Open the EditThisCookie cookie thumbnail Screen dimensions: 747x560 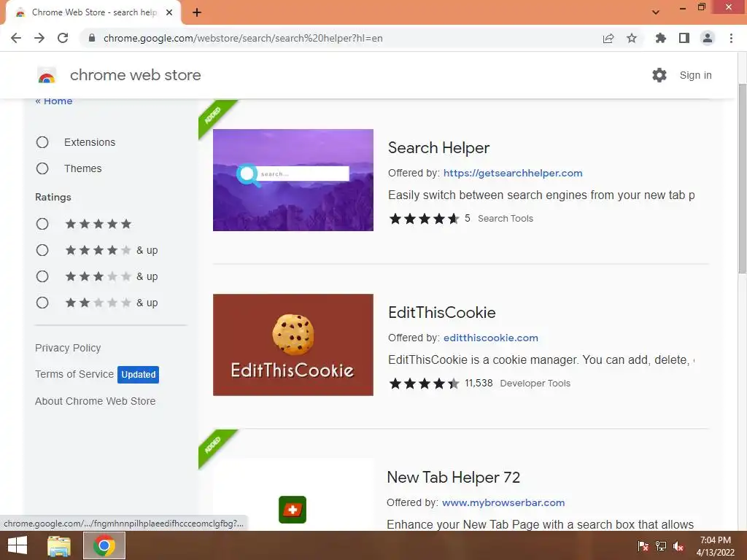tap(293, 345)
